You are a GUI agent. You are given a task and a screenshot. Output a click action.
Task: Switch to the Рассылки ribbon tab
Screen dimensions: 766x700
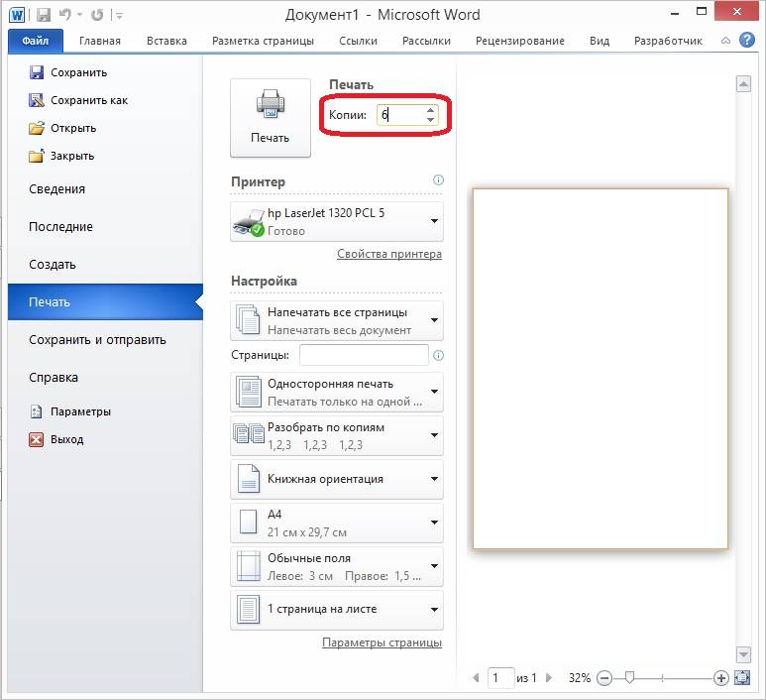pyautogui.click(x=426, y=41)
